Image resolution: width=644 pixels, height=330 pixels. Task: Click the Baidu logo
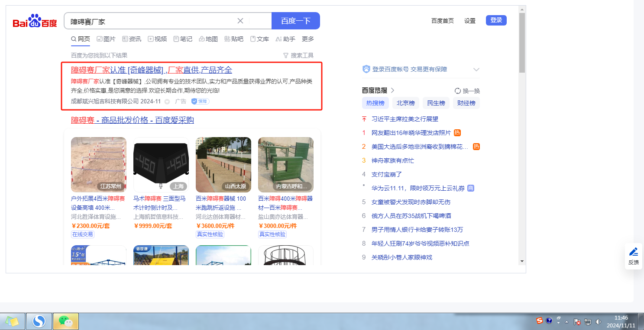click(x=35, y=21)
